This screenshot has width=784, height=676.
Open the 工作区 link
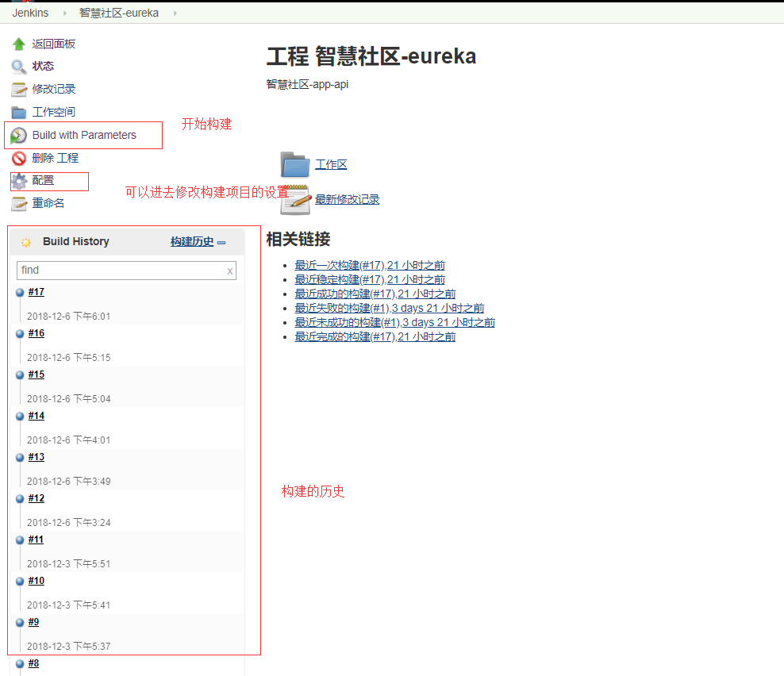(x=331, y=164)
